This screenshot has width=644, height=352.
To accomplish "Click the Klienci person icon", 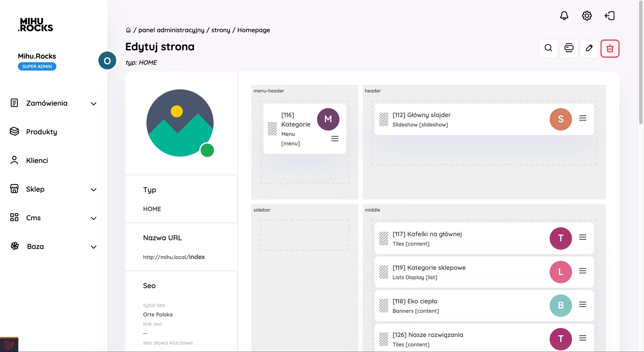I will (14, 160).
